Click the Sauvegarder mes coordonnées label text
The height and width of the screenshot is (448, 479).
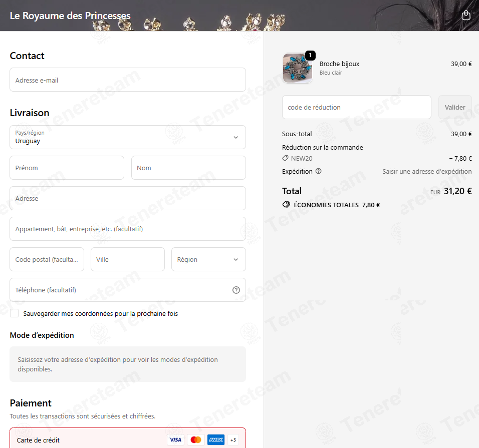tap(101, 313)
